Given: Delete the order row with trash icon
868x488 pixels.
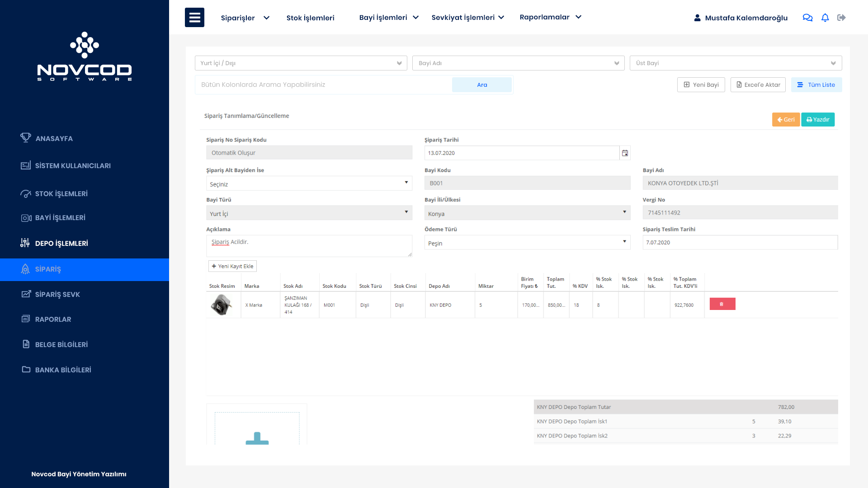Looking at the screenshot, I should 722,304.
